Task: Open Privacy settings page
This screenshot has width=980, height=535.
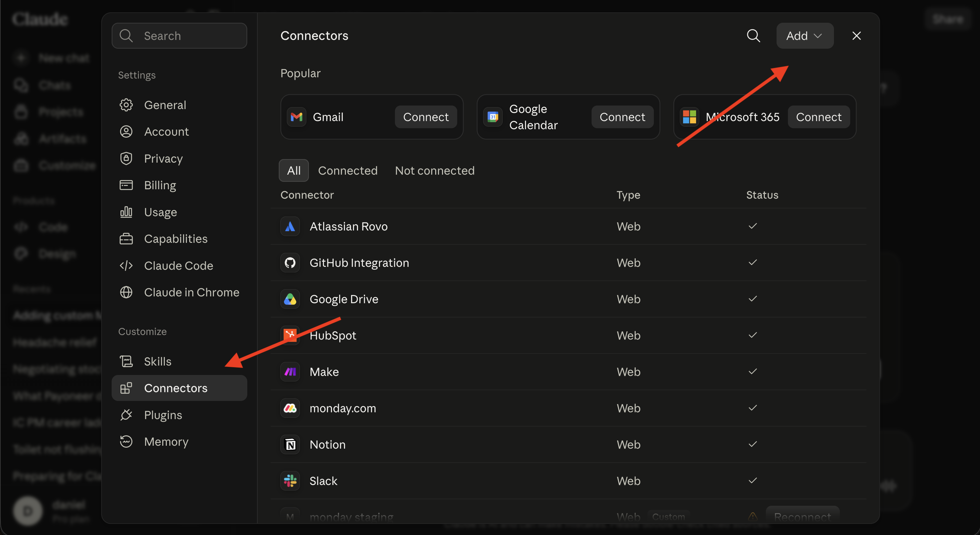Action: pos(179,158)
